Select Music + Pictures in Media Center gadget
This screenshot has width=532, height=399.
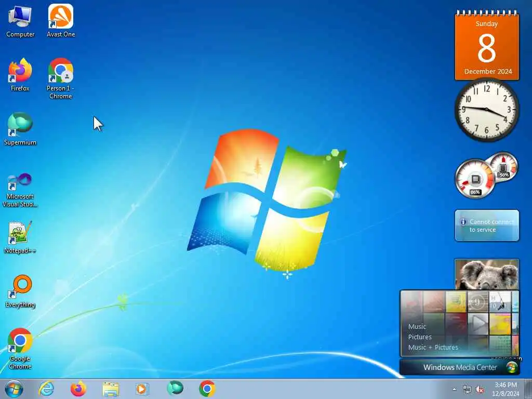(433, 348)
